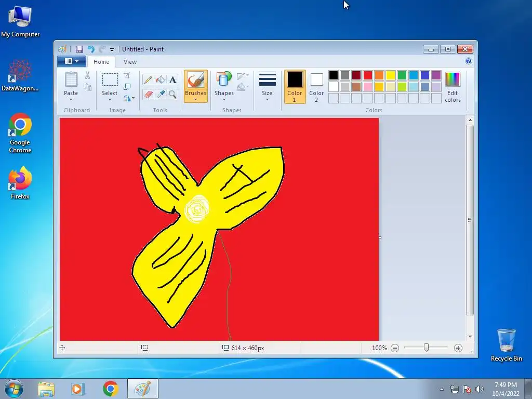Click the Zoom in plus button
The image size is (532, 399).
click(458, 348)
